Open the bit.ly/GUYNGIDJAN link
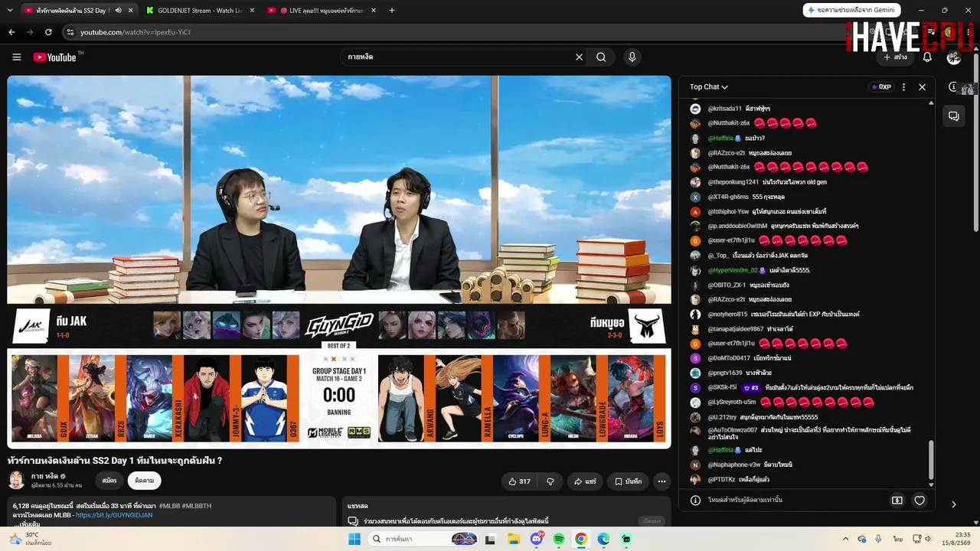Screen dimensions: 980x551 [x=114, y=515]
